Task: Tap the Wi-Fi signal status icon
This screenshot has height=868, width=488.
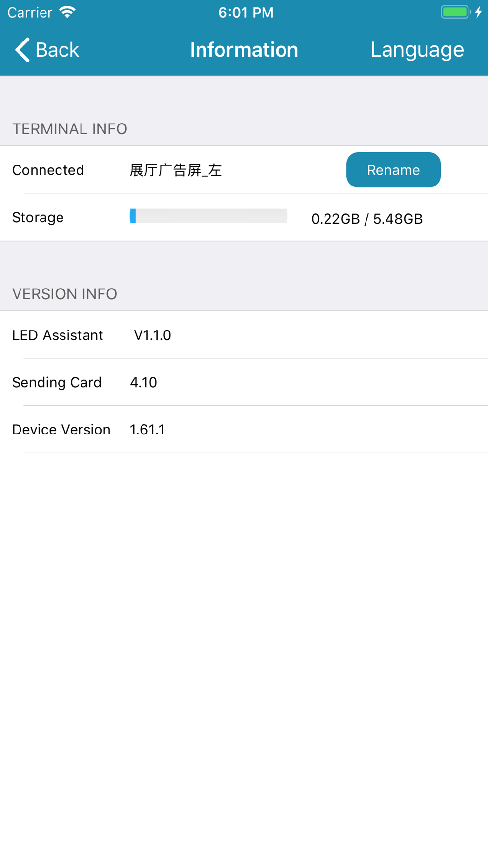Action: point(67,12)
